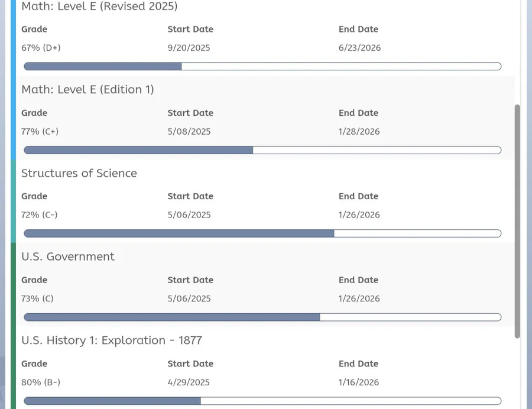Open the U.S. Government course
This screenshot has height=409, width=532.
tap(68, 257)
